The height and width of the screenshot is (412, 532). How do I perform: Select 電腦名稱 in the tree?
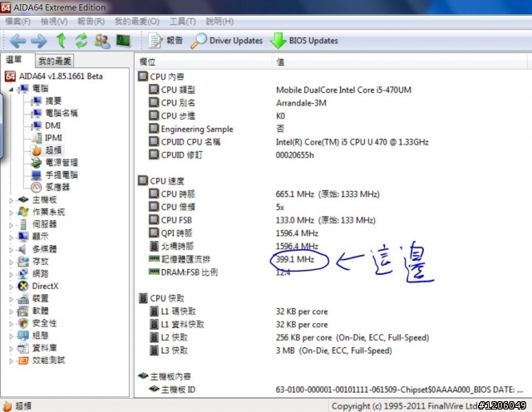click(x=61, y=113)
